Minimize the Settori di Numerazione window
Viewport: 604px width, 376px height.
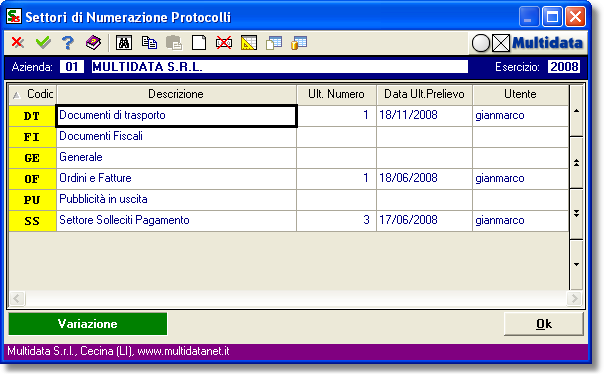529,17
